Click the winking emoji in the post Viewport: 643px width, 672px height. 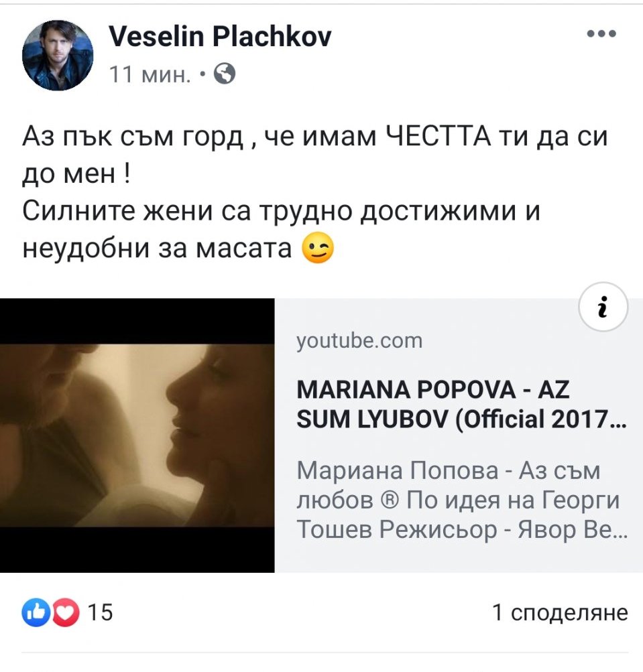click(318, 249)
